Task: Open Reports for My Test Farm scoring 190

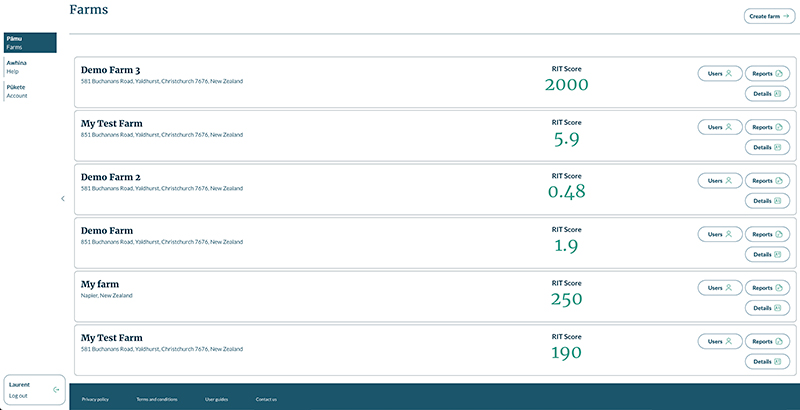Action: pos(767,341)
